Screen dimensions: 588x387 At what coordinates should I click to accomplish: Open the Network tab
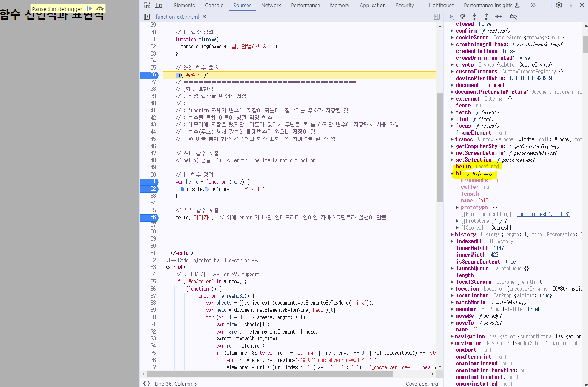[271, 5]
